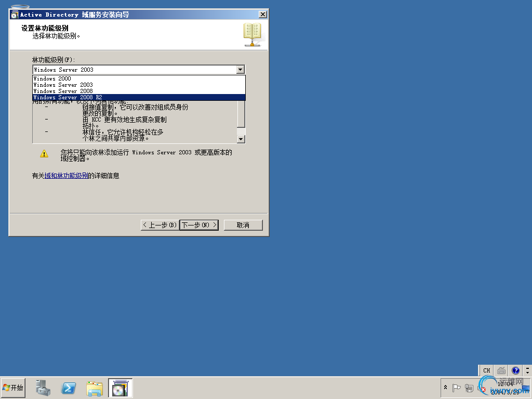Viewport: 532px width, 399px height.
Task: Switch input language via the CH indicator
Action: click(486, 370)
